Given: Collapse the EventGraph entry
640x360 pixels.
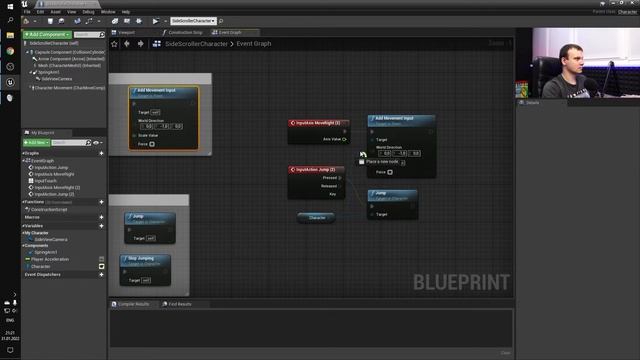Looking at the screenshot, I should point(24,161).
